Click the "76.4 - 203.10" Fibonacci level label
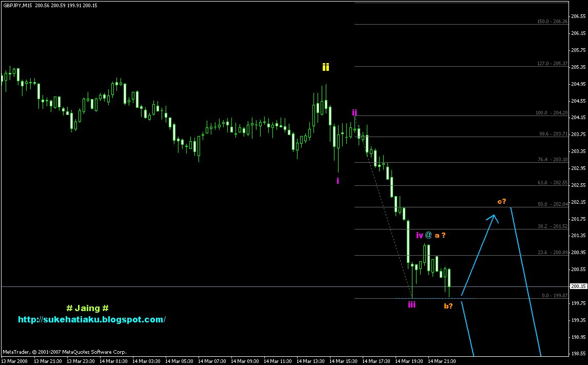The image size is (588, 365). [554, 160]
